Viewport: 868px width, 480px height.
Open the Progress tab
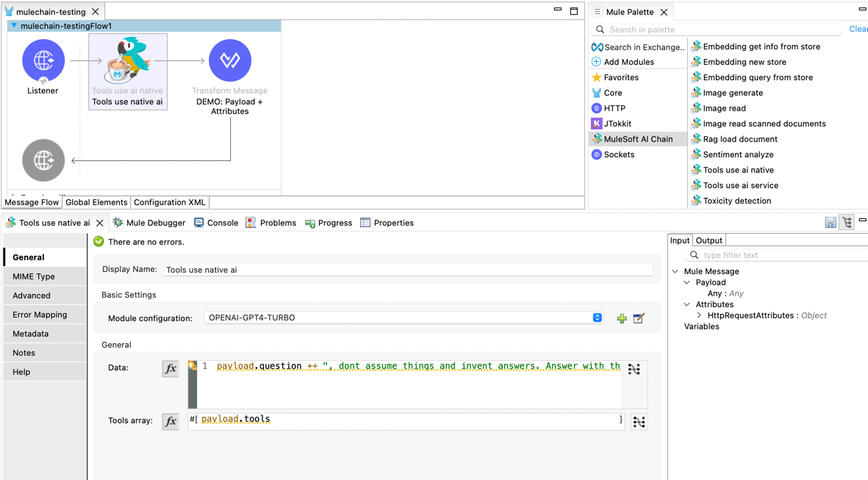329,223
